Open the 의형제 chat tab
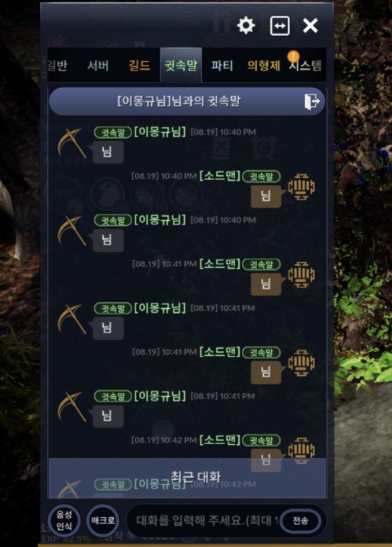The height and width of the screenshot is (547, 392). tap(264, 65)
